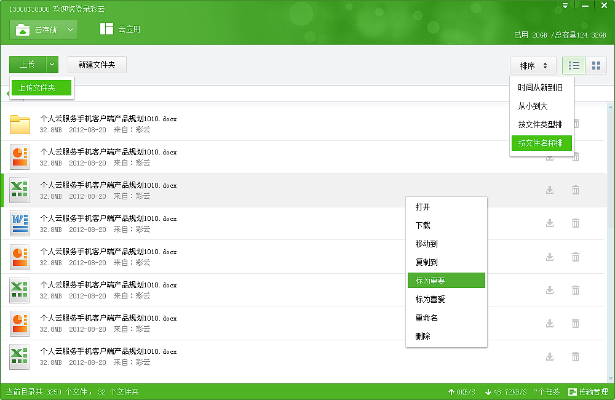Click the download icon on the Word file row

[x=549, y=223]
